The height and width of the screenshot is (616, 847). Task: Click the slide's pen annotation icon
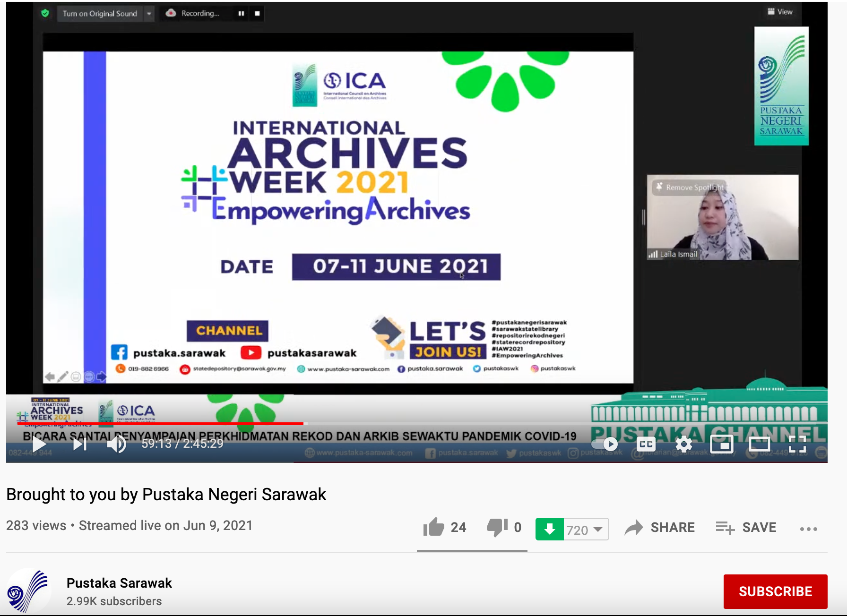point(62,376)
